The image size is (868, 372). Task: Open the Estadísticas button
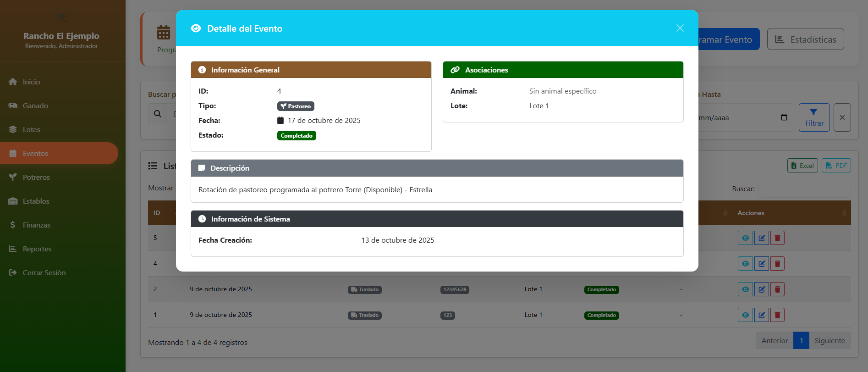(x=805, y=39)
